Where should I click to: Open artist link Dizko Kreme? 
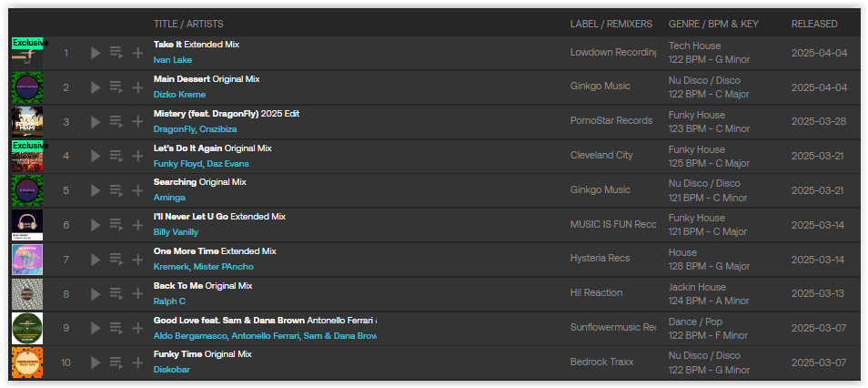pyautogui.click(x=179, y=95)
